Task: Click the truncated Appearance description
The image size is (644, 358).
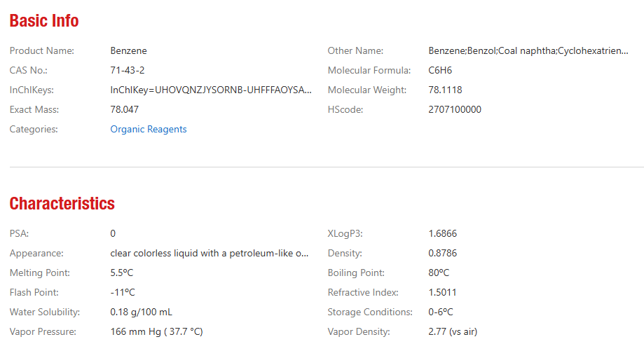Action: (x=210, y=253)
